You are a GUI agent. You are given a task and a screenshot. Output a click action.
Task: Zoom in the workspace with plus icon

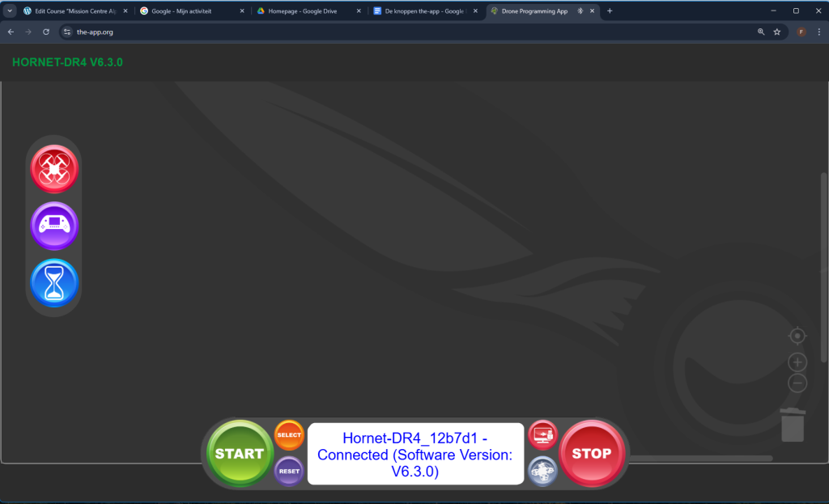[797, 362]
